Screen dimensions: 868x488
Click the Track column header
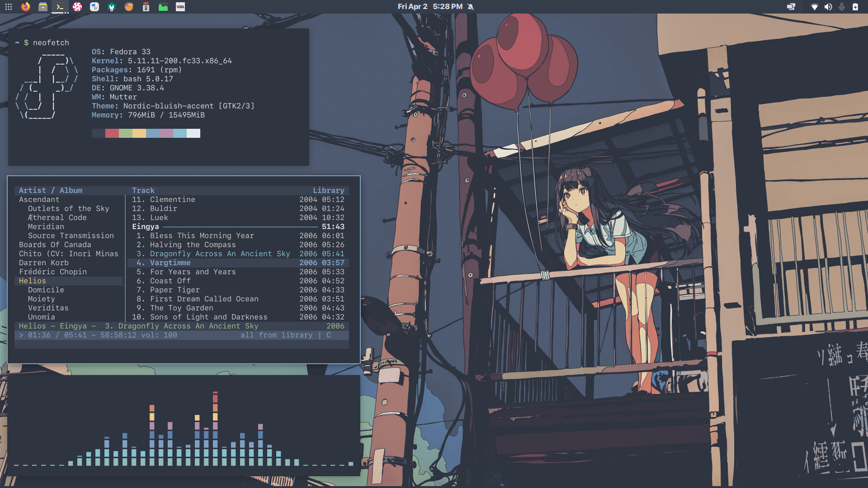click(143, 190)
